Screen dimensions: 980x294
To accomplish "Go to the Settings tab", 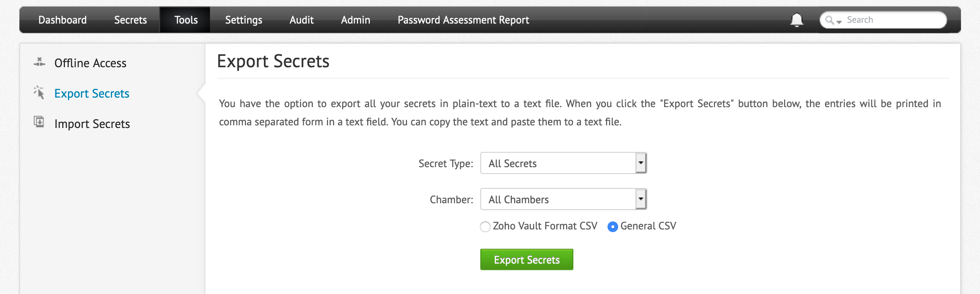I will click(243, 20).
